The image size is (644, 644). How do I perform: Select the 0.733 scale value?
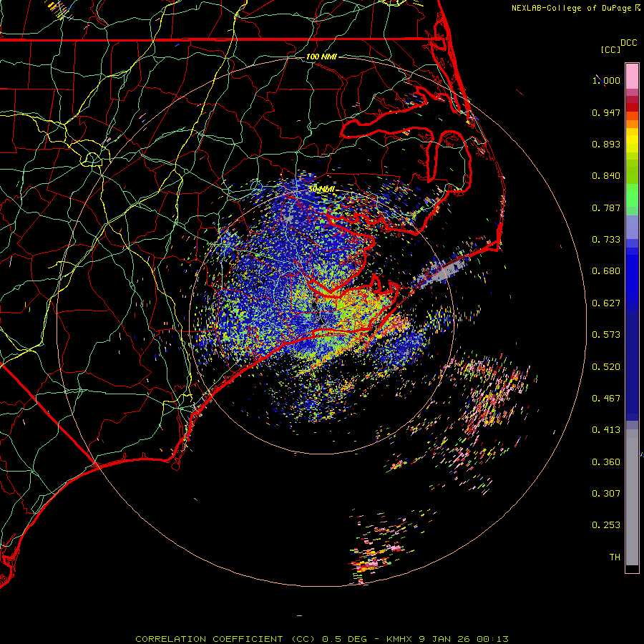(x=606, y=240)
